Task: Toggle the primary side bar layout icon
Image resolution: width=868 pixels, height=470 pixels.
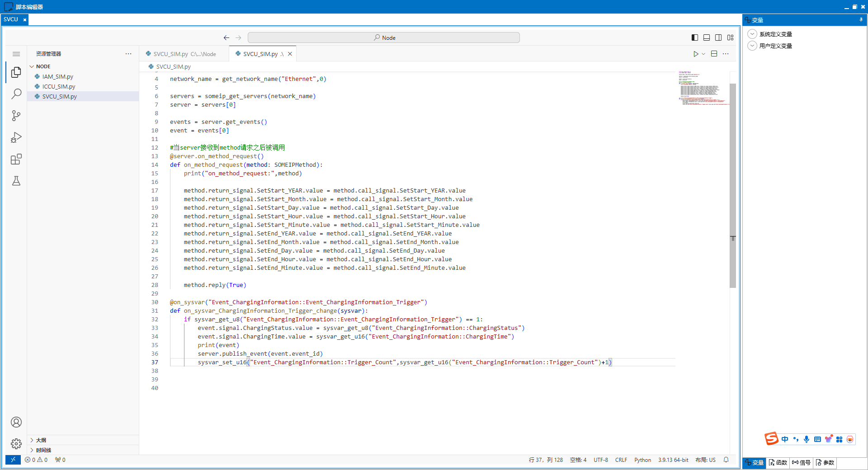Action: click(x=695, y=38)
